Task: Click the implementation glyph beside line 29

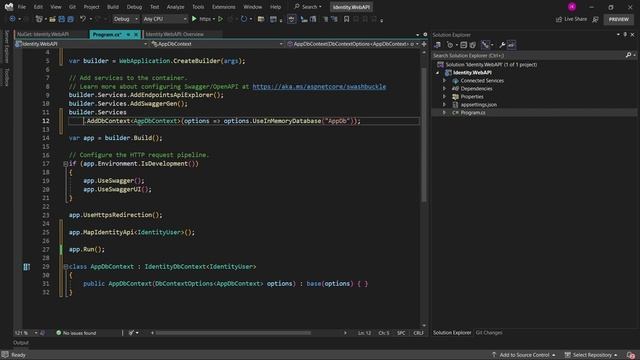Action: pos(27,267)
